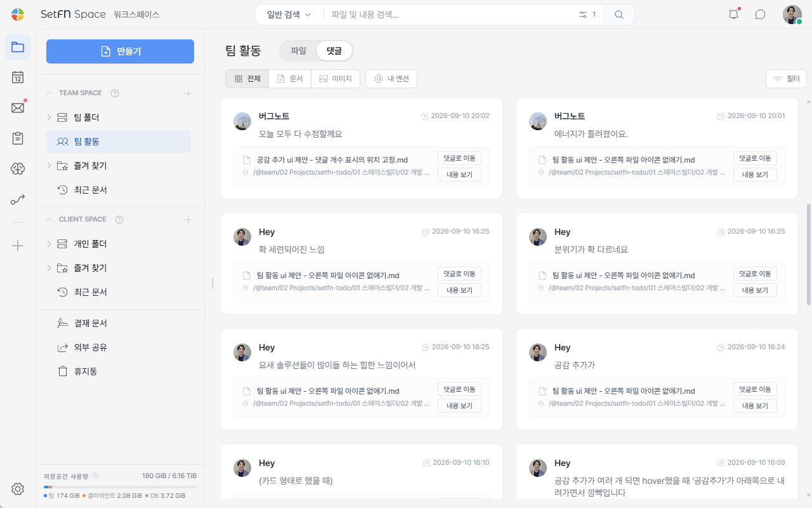Click comment text '요새 솔루션들이 많이들 하는 힙한 느낌이어서'
Screen dimensions: 812x508
(337, 365)
